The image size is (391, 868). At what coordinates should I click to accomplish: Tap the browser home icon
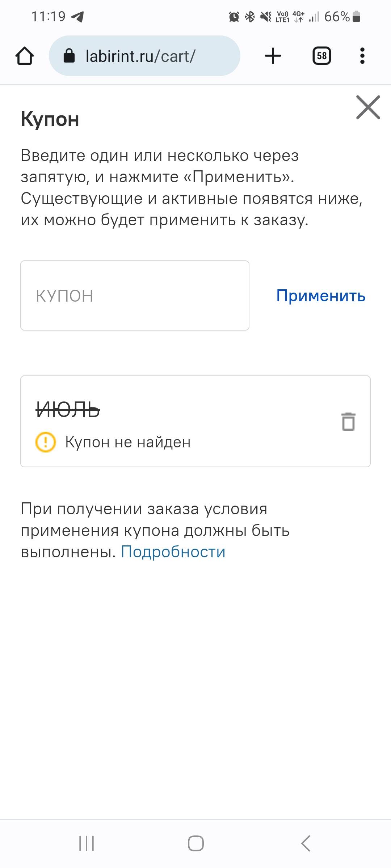click(x=25, y=56)
